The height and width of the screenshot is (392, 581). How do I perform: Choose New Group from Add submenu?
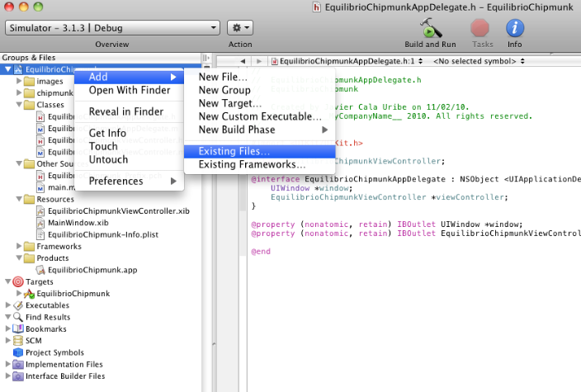click(x=260, y=91)
